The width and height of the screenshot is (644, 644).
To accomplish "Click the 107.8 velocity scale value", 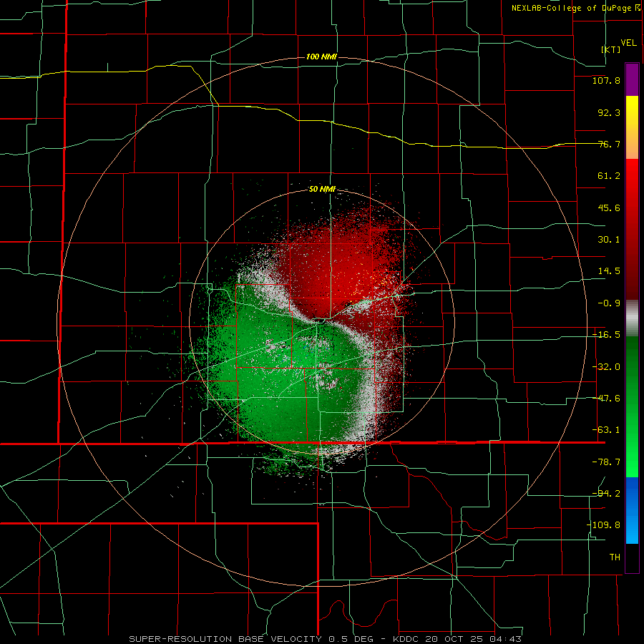I will [x=606, y=80].
